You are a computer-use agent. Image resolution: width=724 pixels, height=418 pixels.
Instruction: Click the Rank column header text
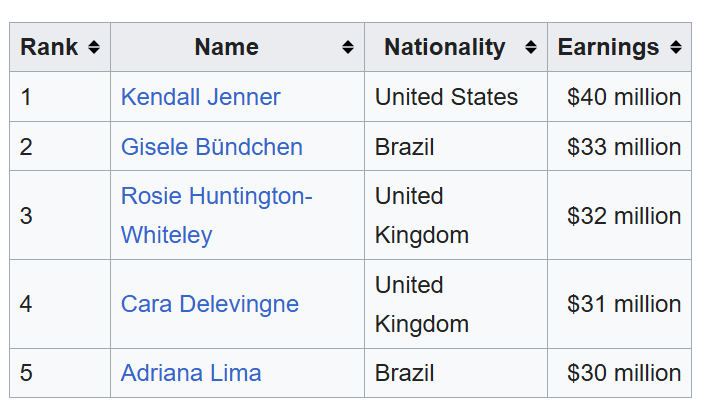49,47
